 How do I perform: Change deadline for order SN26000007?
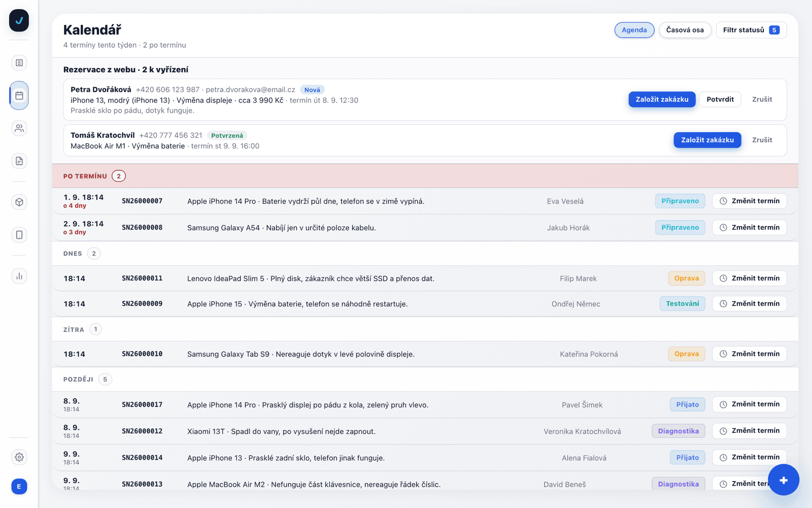pos(749,201)
